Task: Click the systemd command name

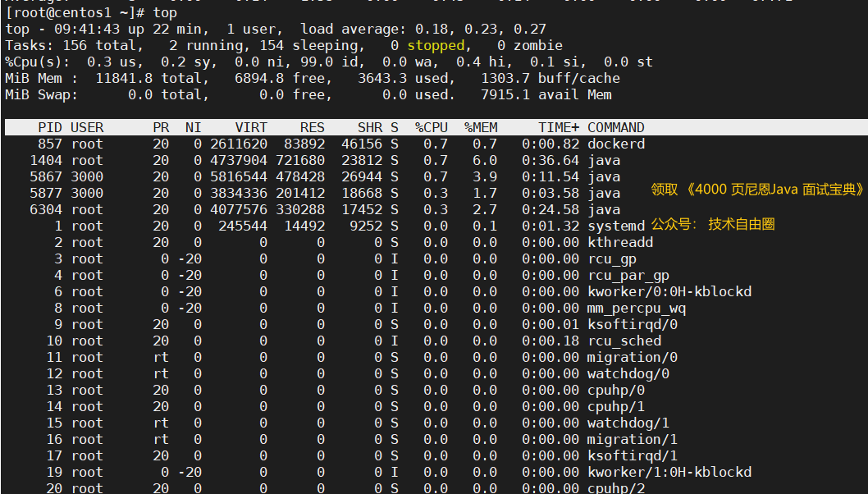Action: tap(616, 226)
